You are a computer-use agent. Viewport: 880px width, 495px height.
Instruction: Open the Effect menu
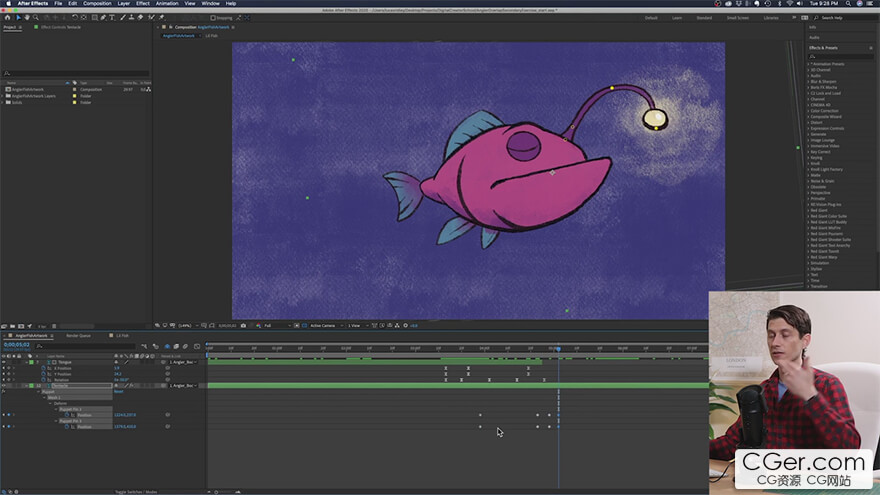(x=143, y=3)
